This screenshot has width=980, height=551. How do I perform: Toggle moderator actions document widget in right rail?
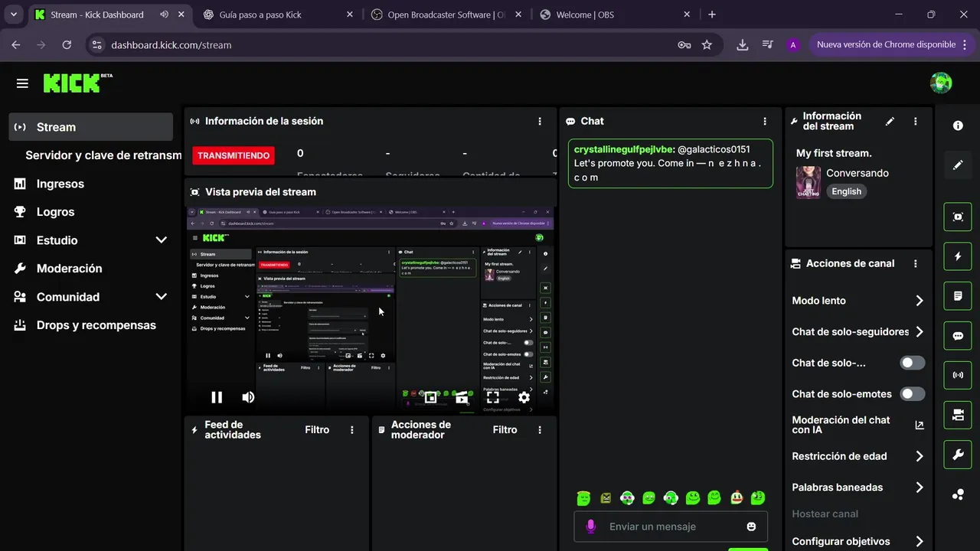point(958,296)
